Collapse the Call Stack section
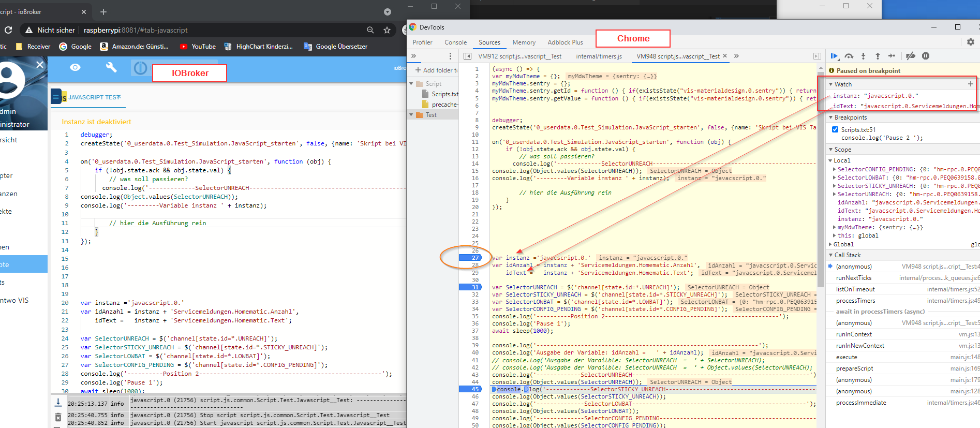Image resolution: width=980 pixels, height=428 pixels. pos(831,255)
